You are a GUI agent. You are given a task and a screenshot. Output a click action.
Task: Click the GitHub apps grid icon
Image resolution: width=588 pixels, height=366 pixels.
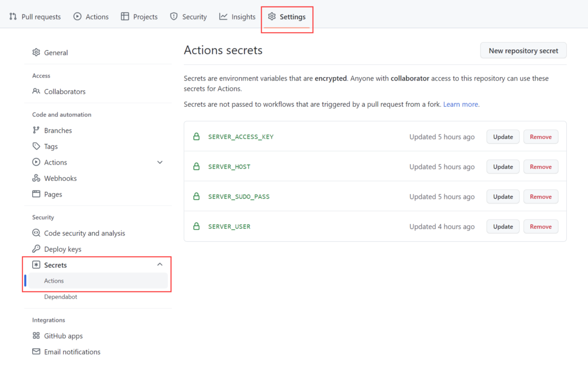point(36,336)
